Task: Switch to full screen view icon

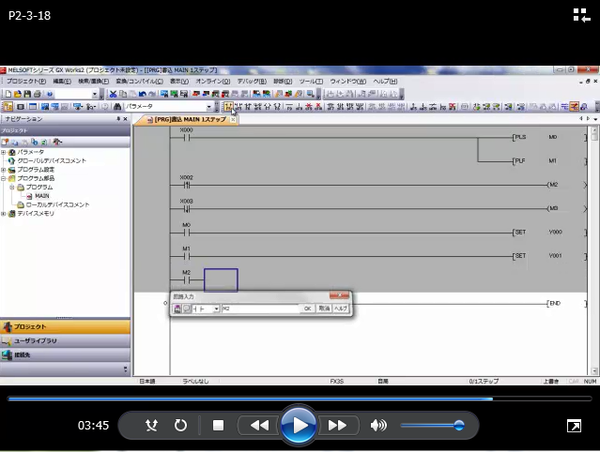Action: click(x=574, y=426)
